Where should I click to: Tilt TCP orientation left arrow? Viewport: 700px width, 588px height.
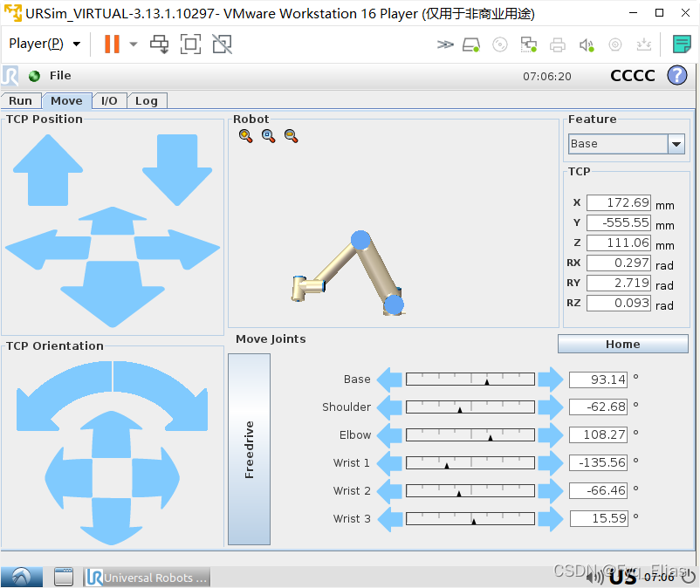pos(69,478)
